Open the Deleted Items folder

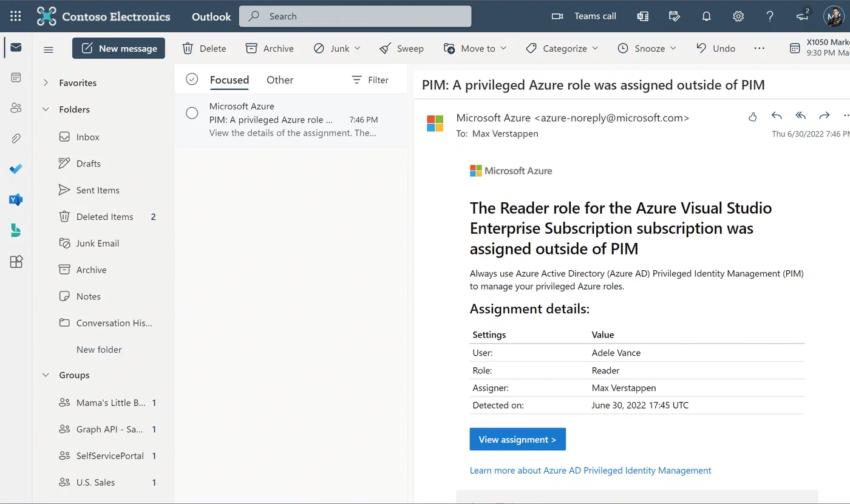(x=104, y=217)
